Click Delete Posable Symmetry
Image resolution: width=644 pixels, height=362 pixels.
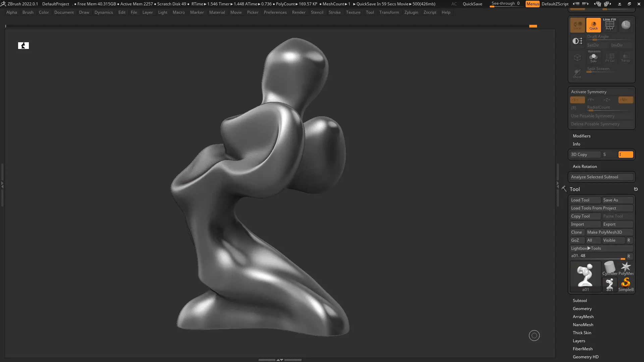click(x=601, y=124)
